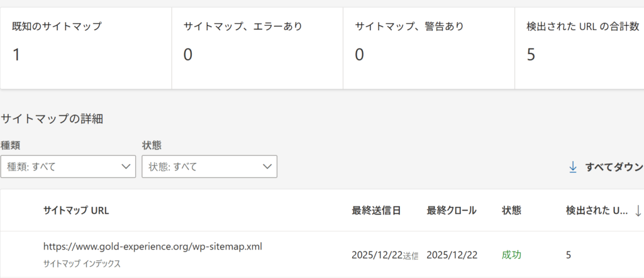The image size is (644, 278).
Task: Click the green 成功 status in the row
Action: (511, 255)
